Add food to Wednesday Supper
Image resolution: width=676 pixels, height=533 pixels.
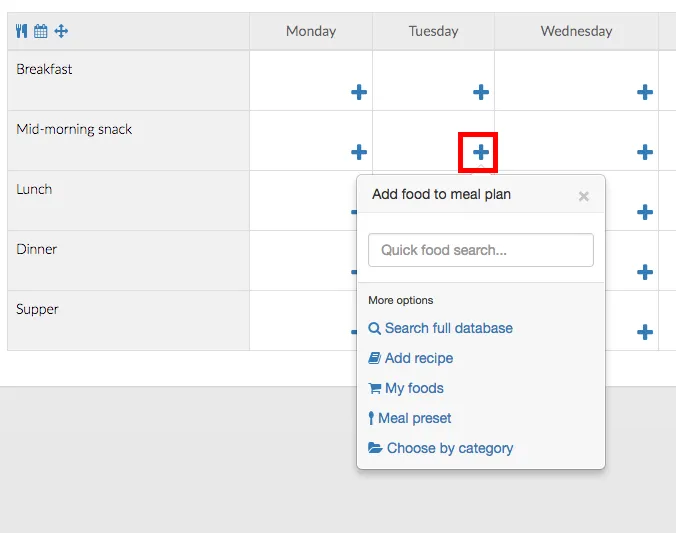(645, 332)
